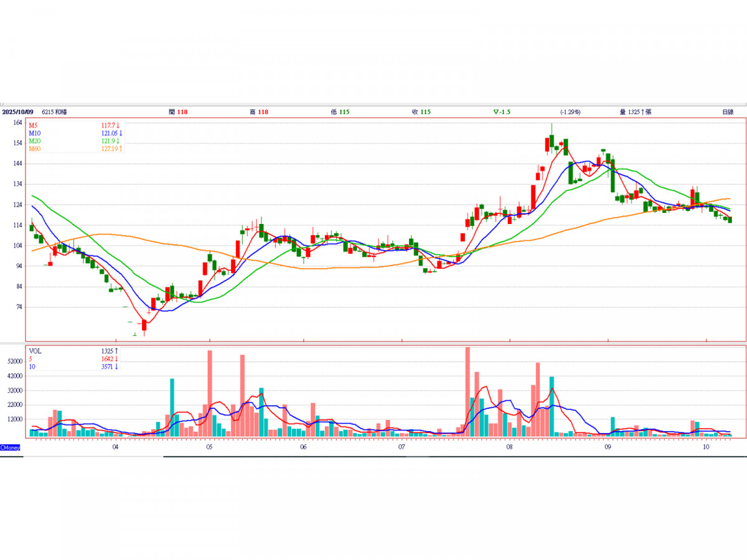Select the M20 legend entry

(x=35, y=141)
